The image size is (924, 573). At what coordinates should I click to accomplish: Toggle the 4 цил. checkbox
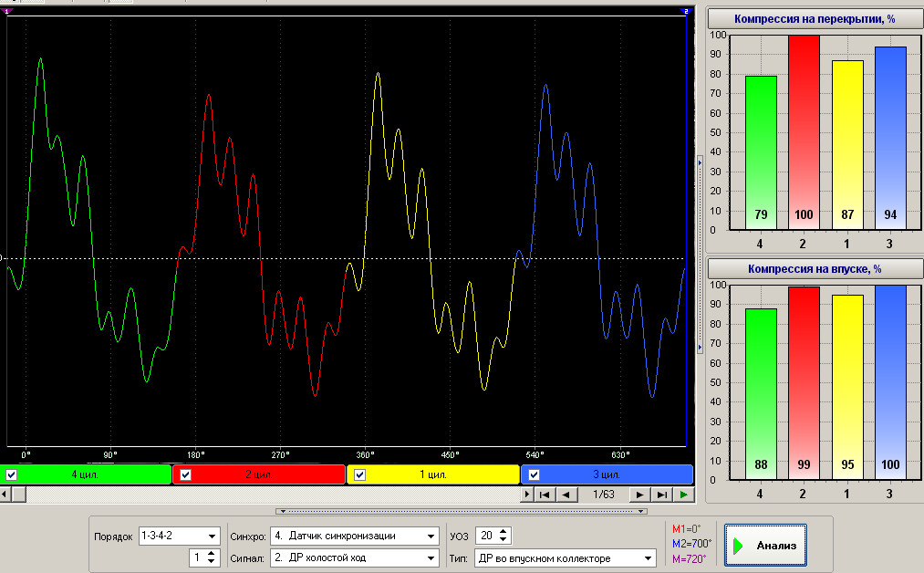click(x=11, y=474)
